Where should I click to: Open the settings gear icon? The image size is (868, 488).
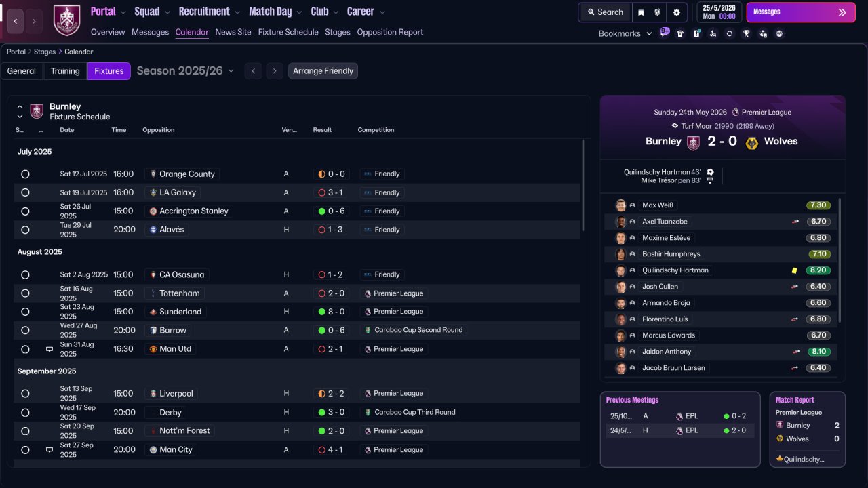click(677, 12)
